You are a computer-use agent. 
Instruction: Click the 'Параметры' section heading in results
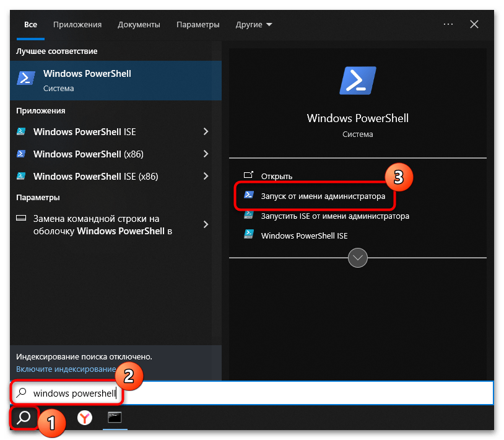tap(38, 197)
